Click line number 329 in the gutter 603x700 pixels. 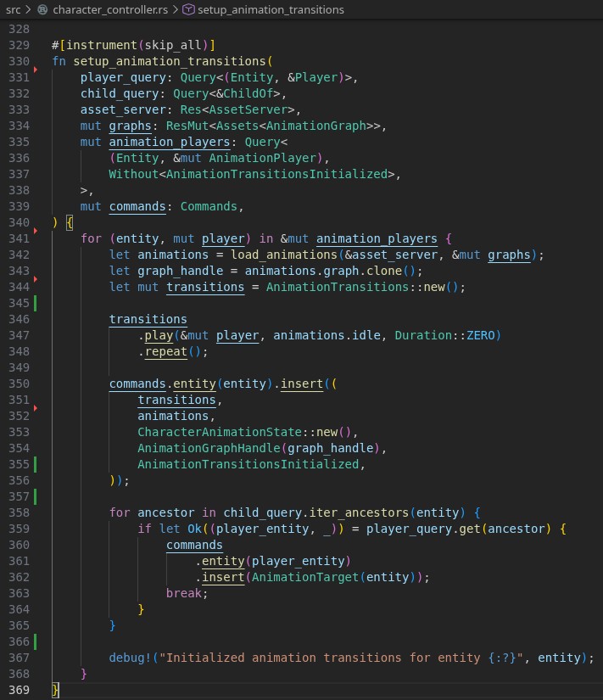pyautogui.click(x=20, y=45)
